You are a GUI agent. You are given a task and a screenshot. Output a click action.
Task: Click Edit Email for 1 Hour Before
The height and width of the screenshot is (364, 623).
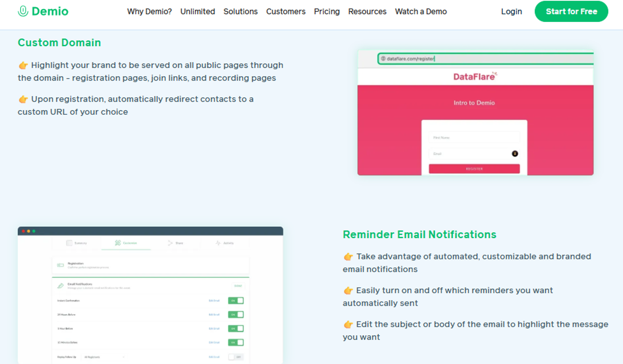tap(214, 329)
